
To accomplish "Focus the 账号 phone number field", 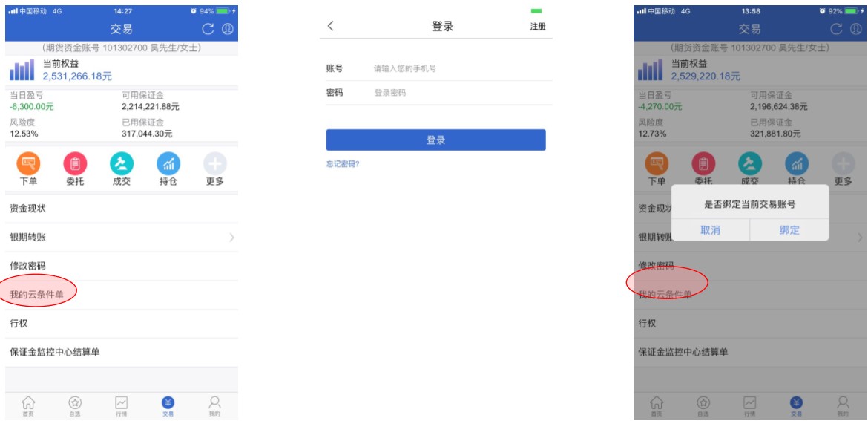I will [460, 68].
